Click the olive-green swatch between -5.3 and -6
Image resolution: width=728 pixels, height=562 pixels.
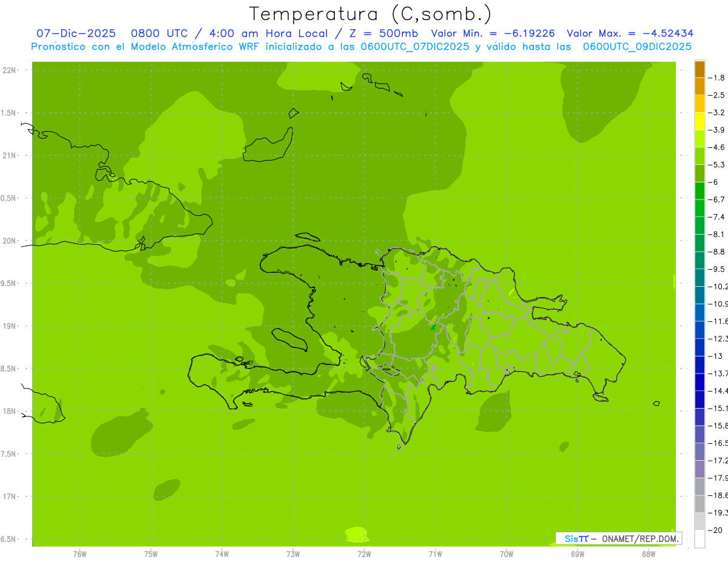(x=699, y=173)
